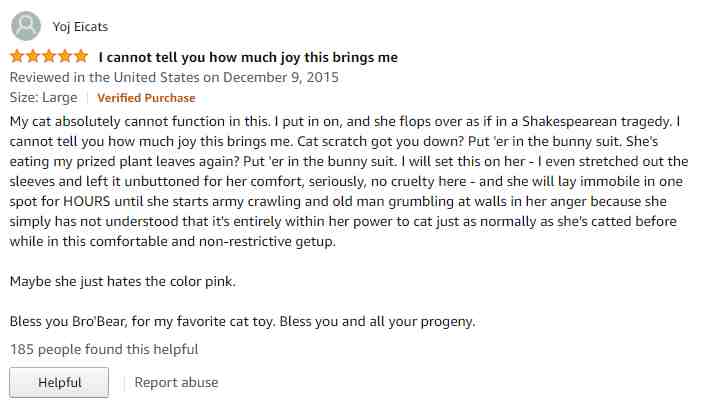
Task: Click the Bless you Bro'Bear closing line
Action: click(x=242, y=322)
